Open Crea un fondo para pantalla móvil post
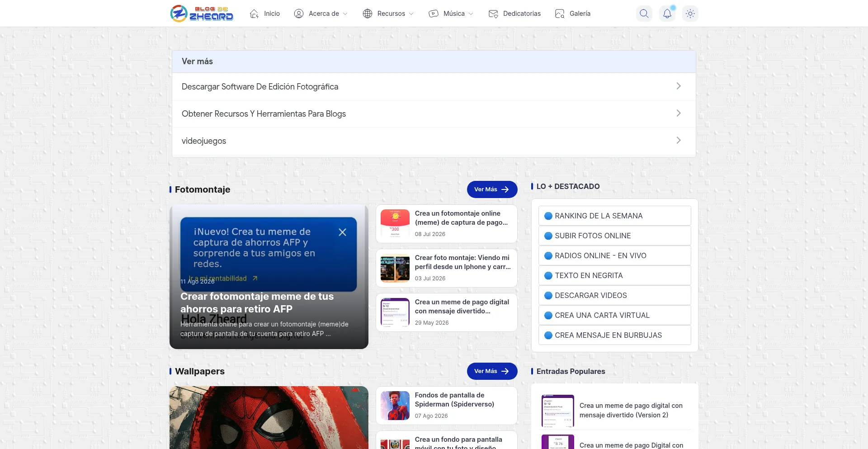Viewport: 868px width, 449px height. pos(458,443)
